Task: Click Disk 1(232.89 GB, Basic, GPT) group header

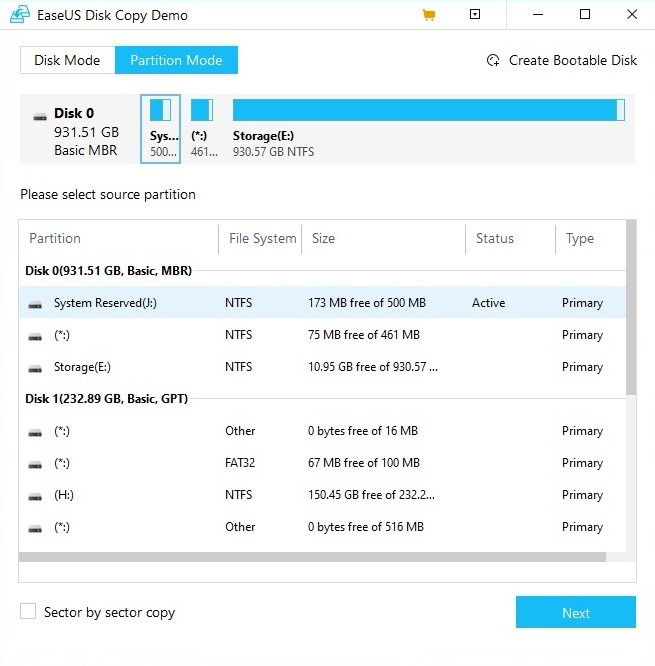Action: click(106, 398)
